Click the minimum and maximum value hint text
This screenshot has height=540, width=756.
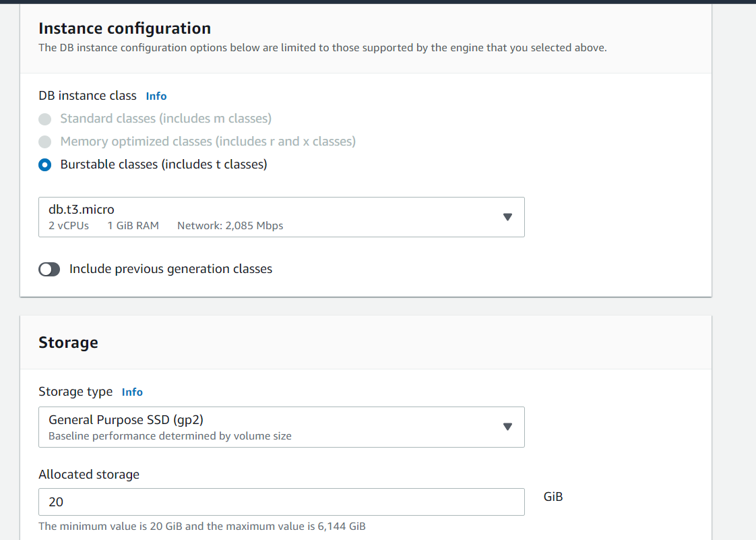click(202, 526)
